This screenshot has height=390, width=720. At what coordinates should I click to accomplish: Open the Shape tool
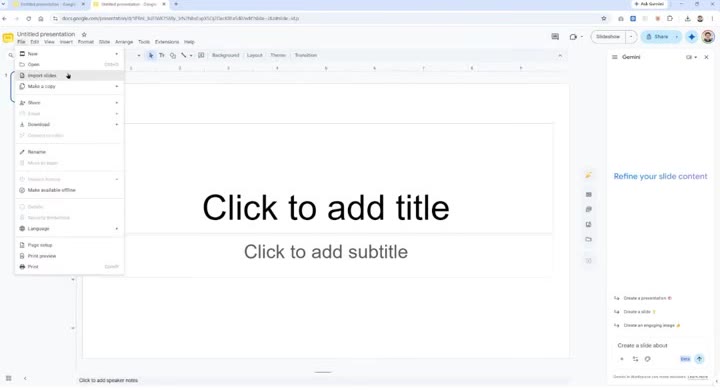coord(173,56)
